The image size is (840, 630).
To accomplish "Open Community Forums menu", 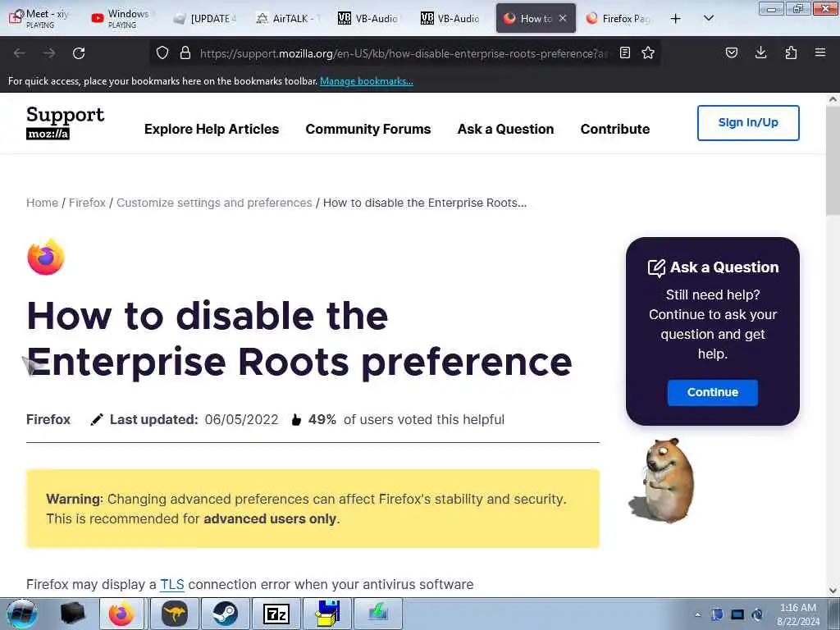I will click(368, 129).
